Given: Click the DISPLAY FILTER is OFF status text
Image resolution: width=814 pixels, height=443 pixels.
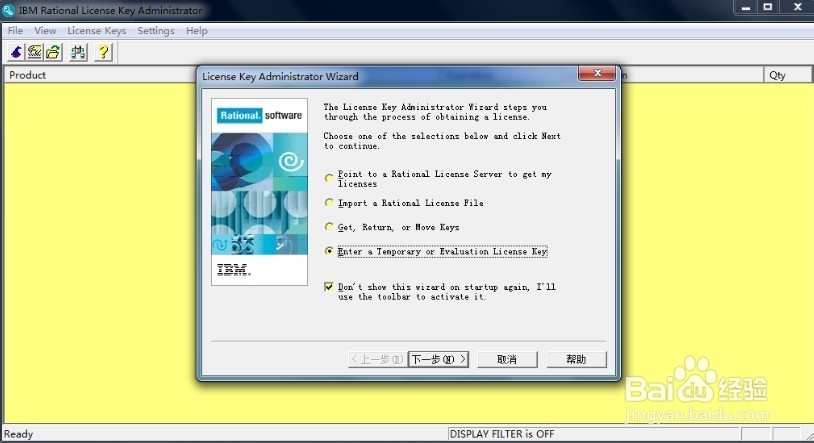Looking at the screenshot, I should pos(502,434).
